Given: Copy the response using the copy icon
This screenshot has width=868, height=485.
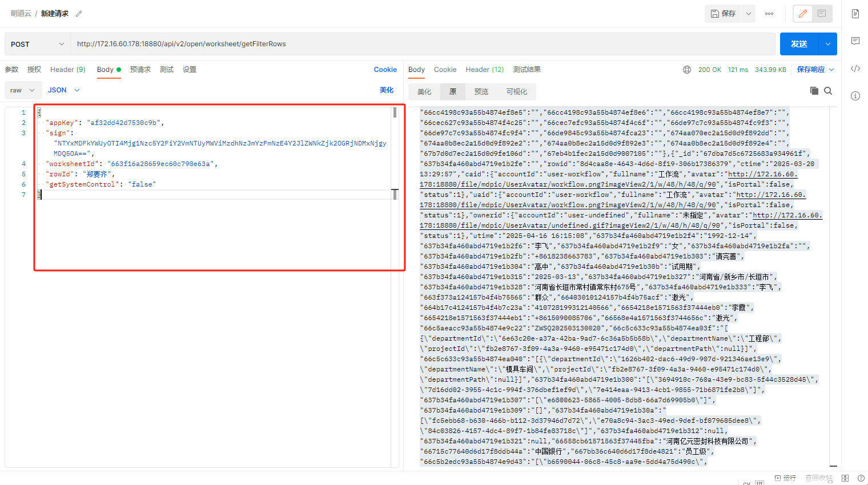Looking at the screenshot, I should pos(814,91).
